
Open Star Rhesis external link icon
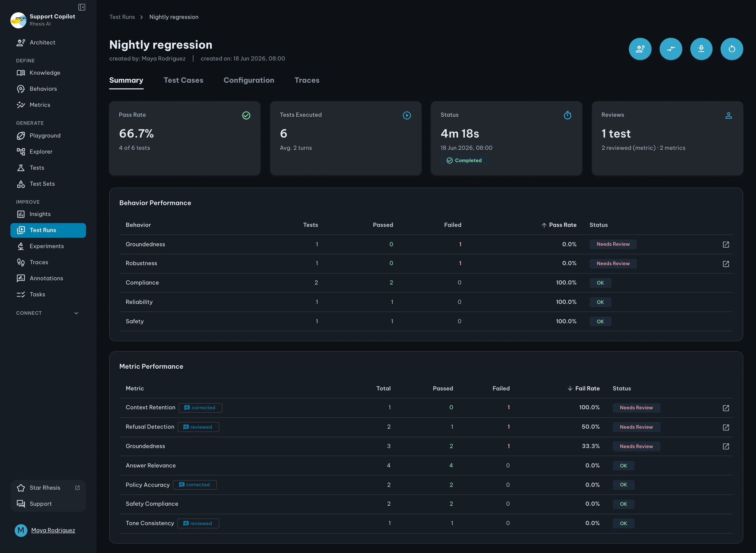[77, 488]
